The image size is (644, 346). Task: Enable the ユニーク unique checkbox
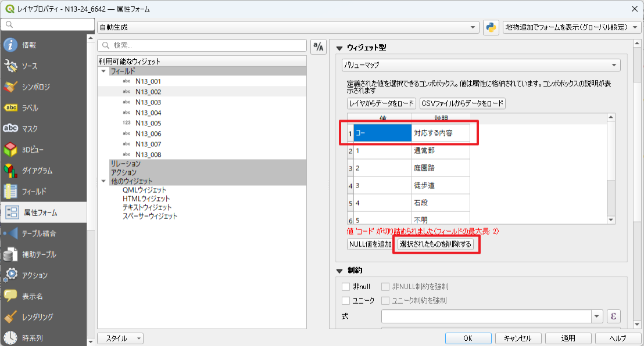point(346,301)
